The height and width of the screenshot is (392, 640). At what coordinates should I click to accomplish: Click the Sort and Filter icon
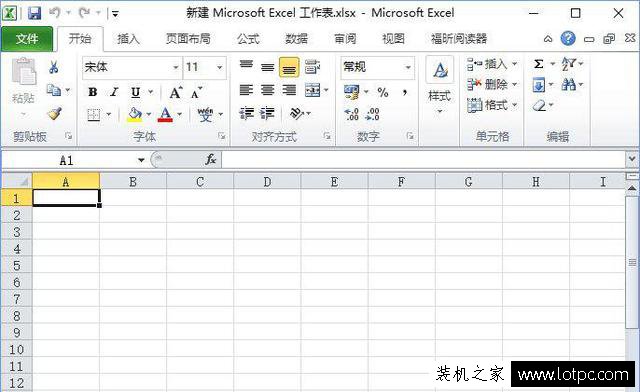(x=568, y=64)
